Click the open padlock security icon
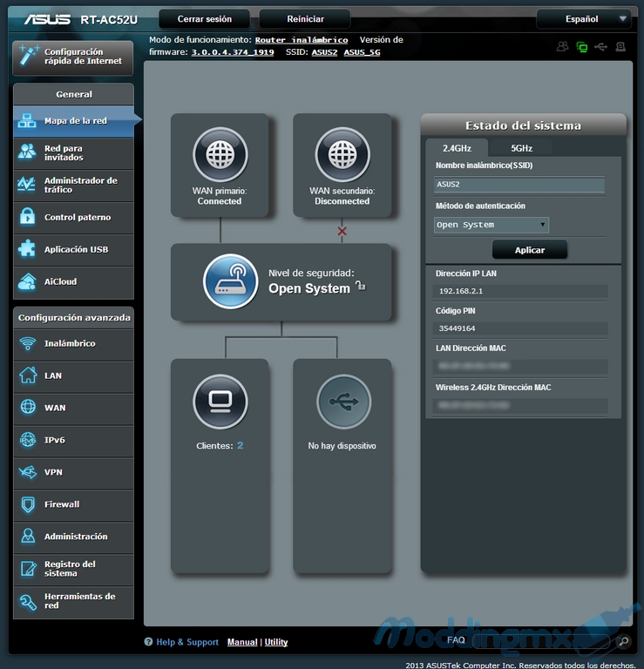 tap(361, 286)
